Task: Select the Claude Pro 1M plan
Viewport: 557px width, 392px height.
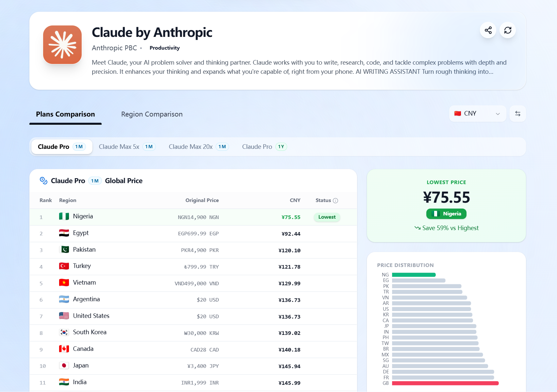Action: click(x=62, y=147)
